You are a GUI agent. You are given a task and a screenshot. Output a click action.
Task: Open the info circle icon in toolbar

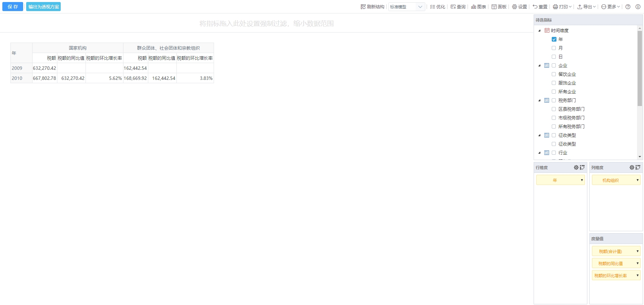point(638,7)
